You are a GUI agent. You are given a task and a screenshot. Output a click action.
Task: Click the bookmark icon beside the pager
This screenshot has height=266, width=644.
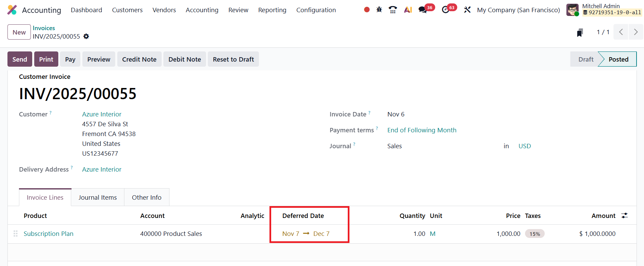click(580, 32)
